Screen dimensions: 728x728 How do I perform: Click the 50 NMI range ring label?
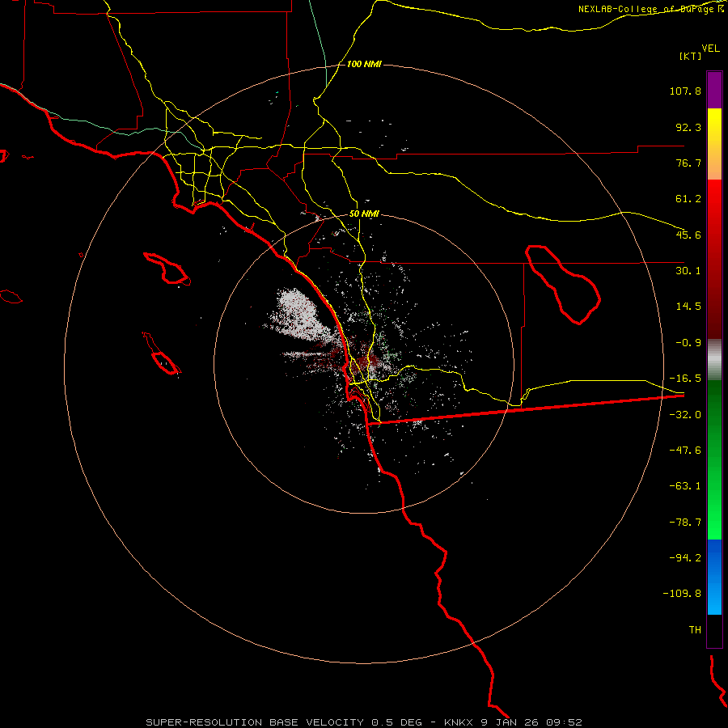pos(364,214)
